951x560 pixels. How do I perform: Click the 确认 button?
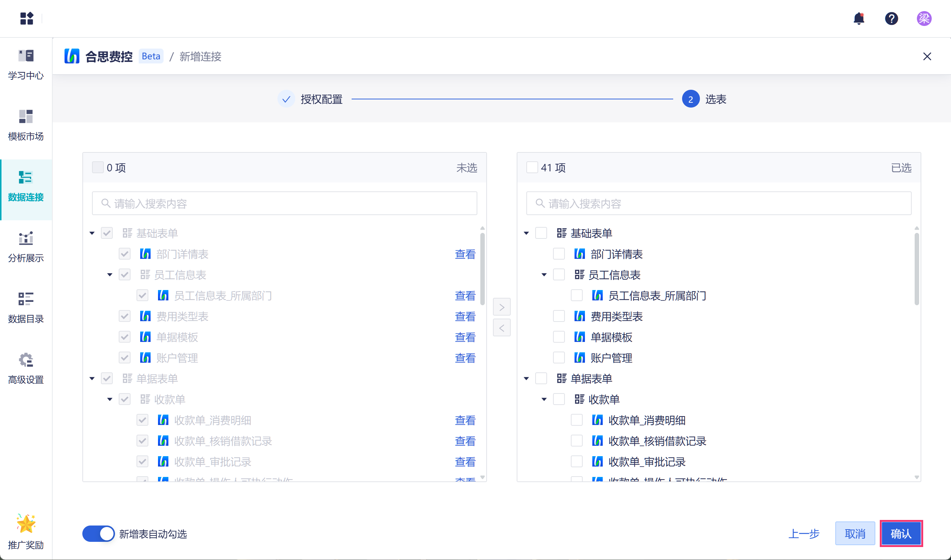pos(901,534)
